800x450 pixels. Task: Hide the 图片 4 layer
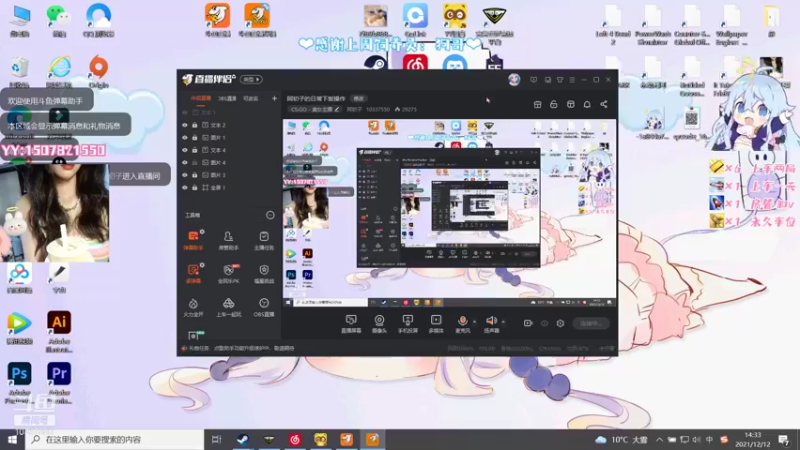click(185, 163)
